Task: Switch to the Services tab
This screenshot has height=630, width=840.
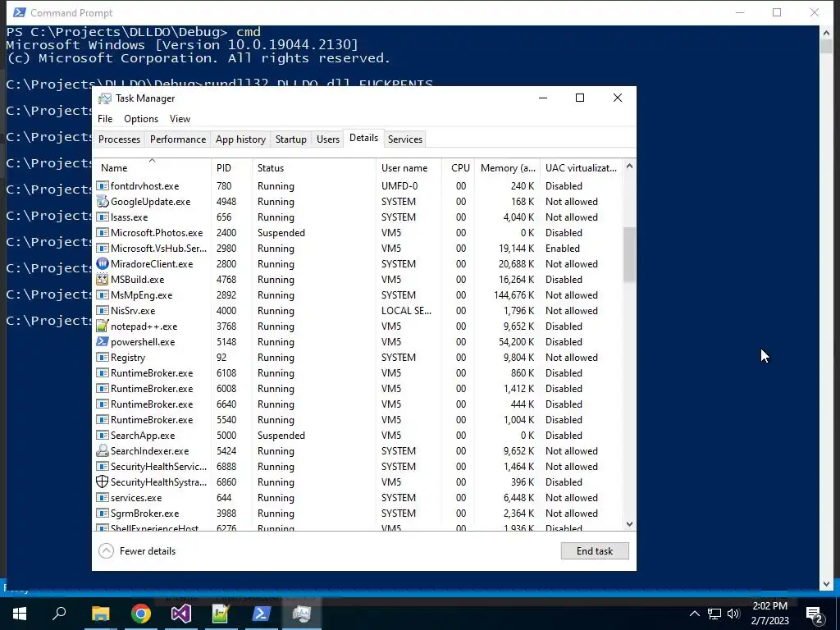Action: pos(405,139)
